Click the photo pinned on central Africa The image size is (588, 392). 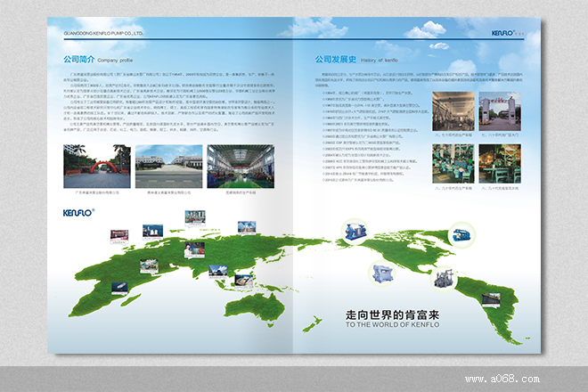[x=149, y=266]
